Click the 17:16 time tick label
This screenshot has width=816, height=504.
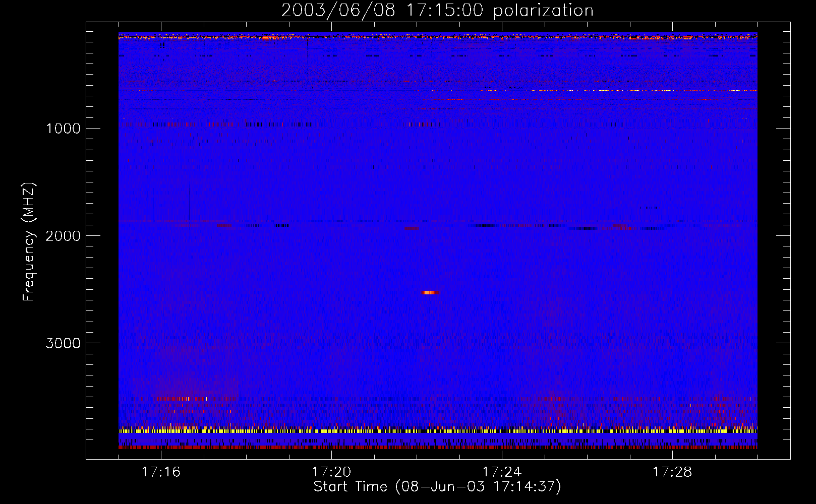point(161,472)
